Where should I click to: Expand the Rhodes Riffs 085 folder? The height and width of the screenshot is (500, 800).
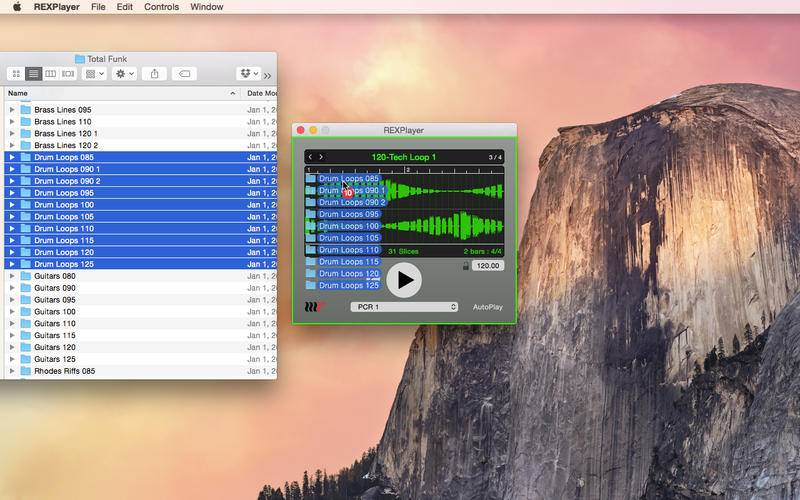(x=12, y=371)
